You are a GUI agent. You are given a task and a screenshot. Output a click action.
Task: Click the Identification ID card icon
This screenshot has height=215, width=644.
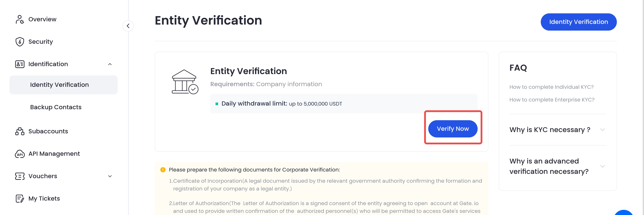(x=20, y=64)
